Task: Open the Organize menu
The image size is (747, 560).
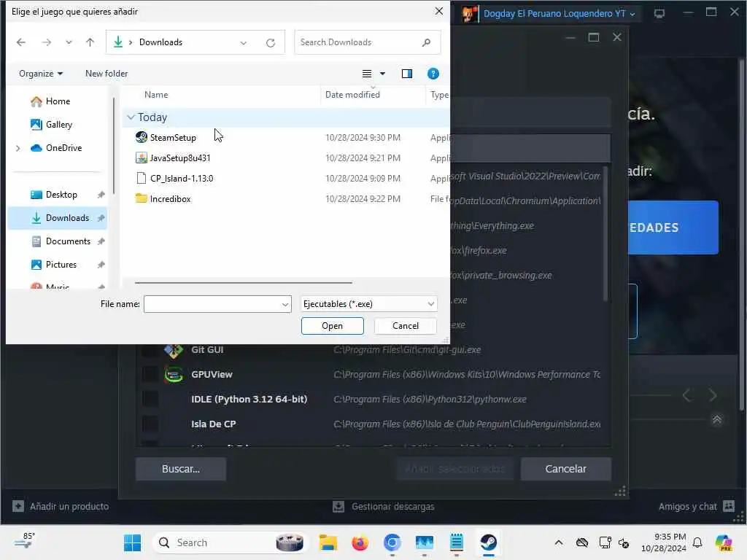Action: (x=41, y=74)
